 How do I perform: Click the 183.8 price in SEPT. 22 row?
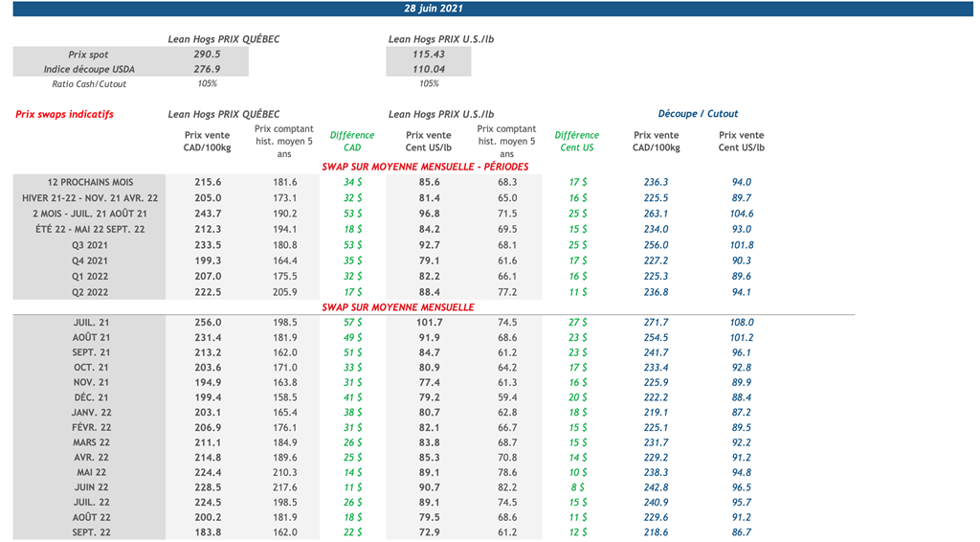pos(208,532)
